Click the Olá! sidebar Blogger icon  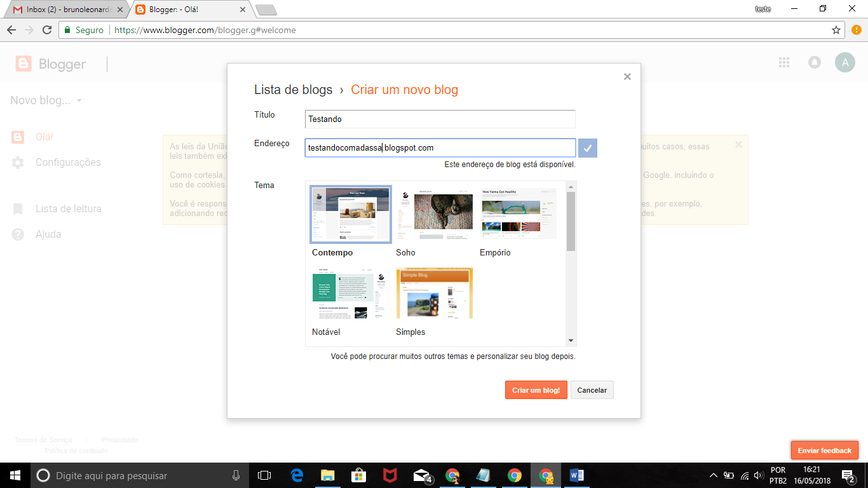point(18,137)
